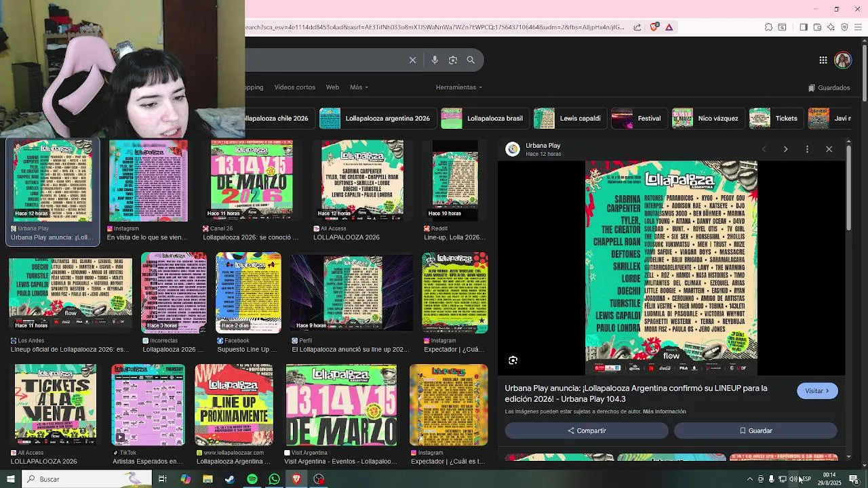The image size is (868, 488).
Task: Open Spotify from the taskbar
Action: coord(252,479)
